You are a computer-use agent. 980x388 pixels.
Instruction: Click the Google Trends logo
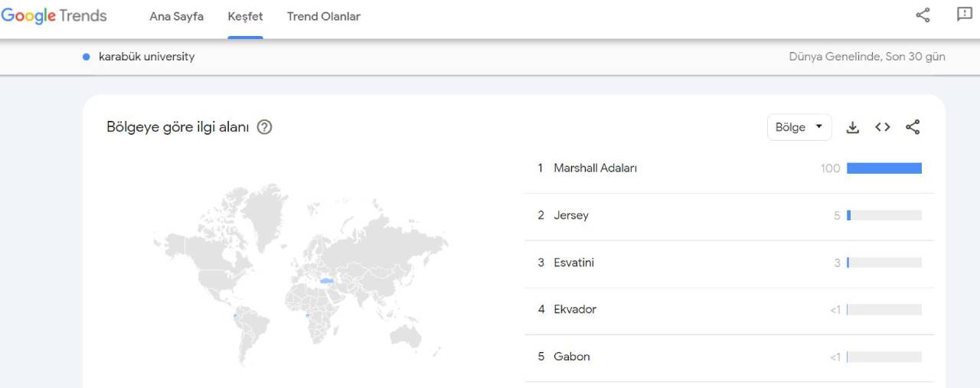click(54, 16)
